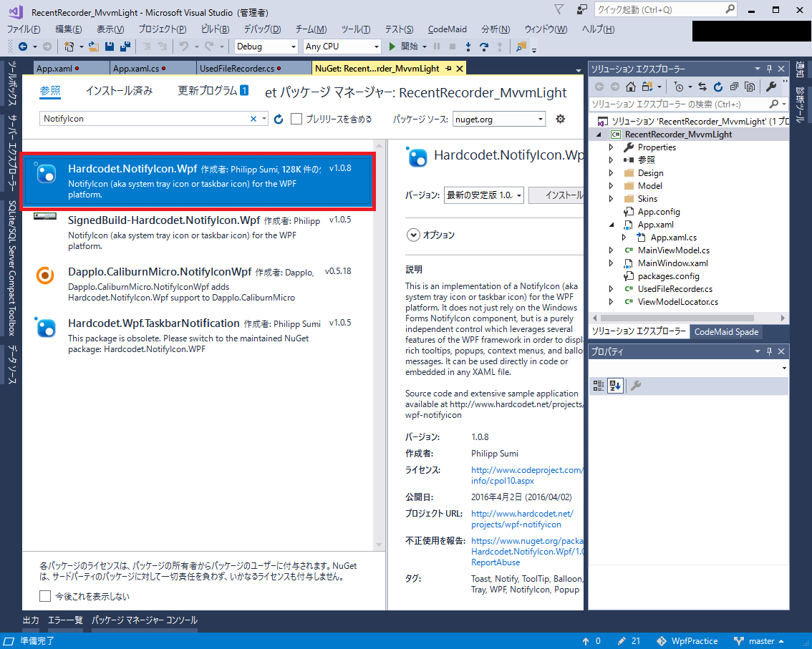Click the Step Over debug icon
Screen dimensions: 812x649
484,47
